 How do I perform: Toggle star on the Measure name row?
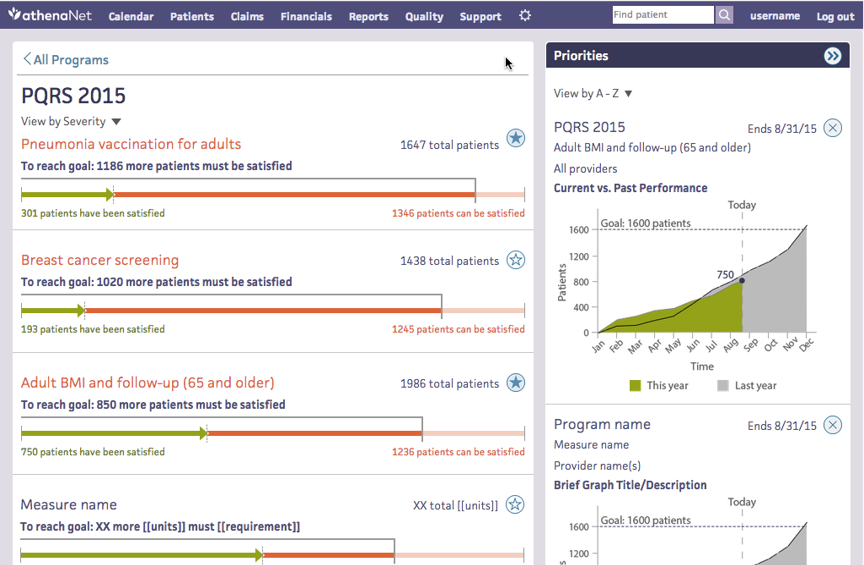pos(515,504)
